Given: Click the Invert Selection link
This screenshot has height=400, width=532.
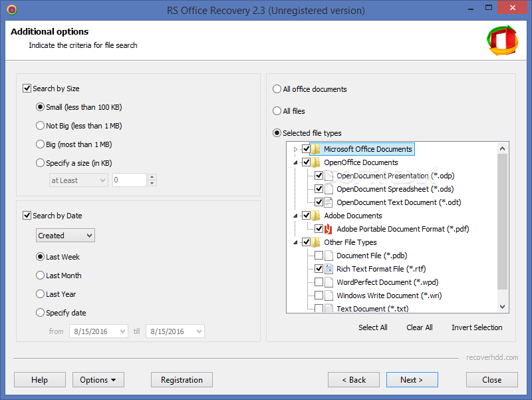Looking at the screenshot, I should coord(477,327).
